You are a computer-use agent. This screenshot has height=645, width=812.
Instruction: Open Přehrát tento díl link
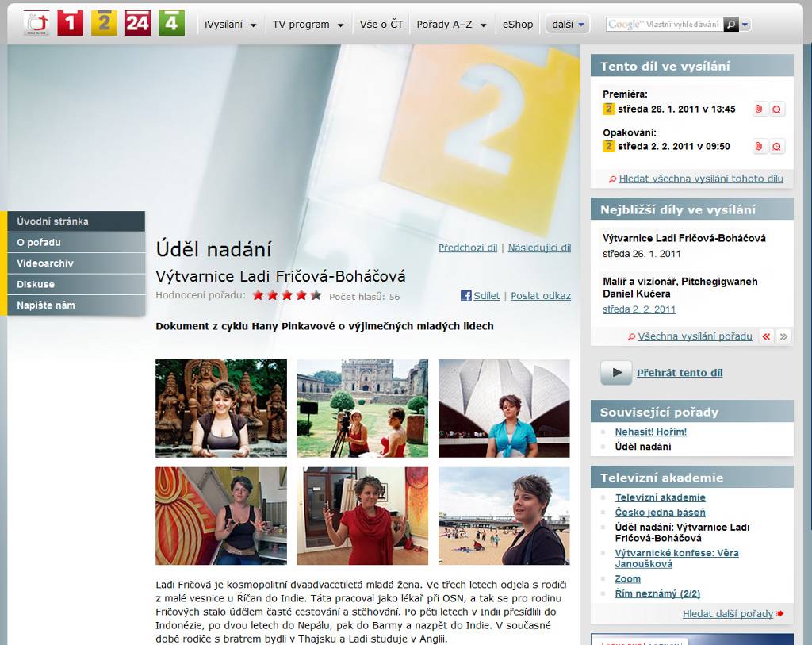point(680,373)
